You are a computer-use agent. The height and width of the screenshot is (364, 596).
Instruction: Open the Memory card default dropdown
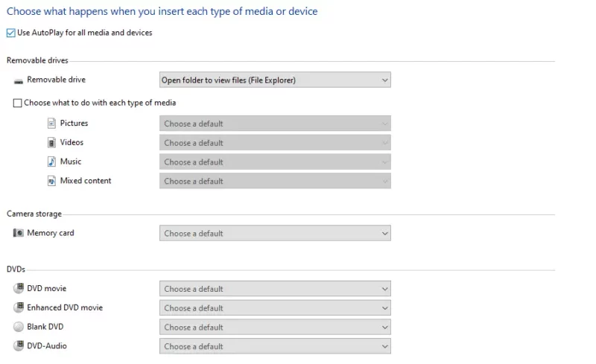(275, 233)
